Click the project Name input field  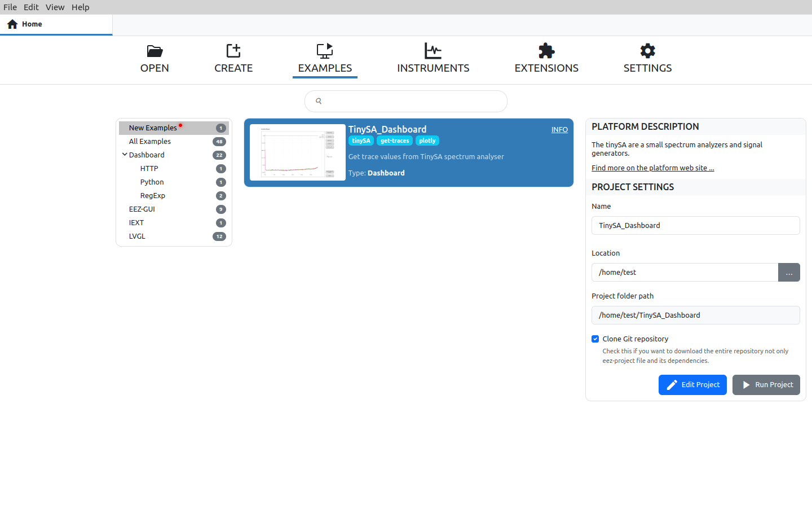(696, 225)
